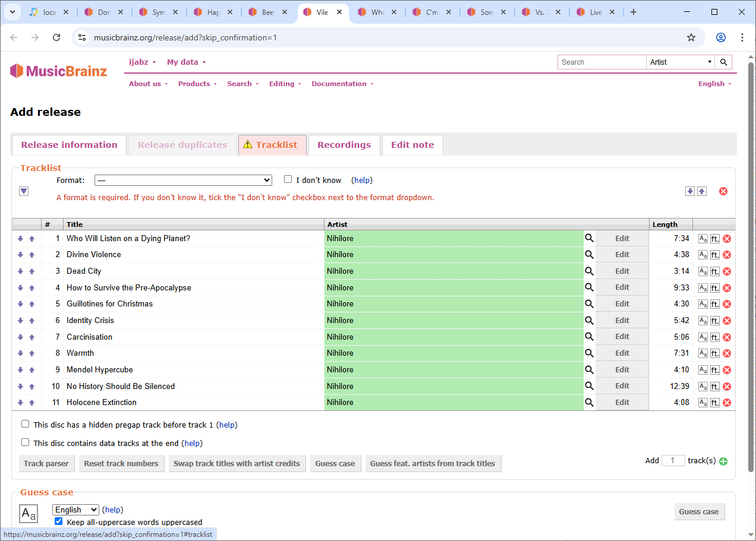Image resolution: width=756 pixels, height=541 pixels.
Task: Open the tab search dropdown in Chrome
Action: pyautogui.click(x=12, y=12)
